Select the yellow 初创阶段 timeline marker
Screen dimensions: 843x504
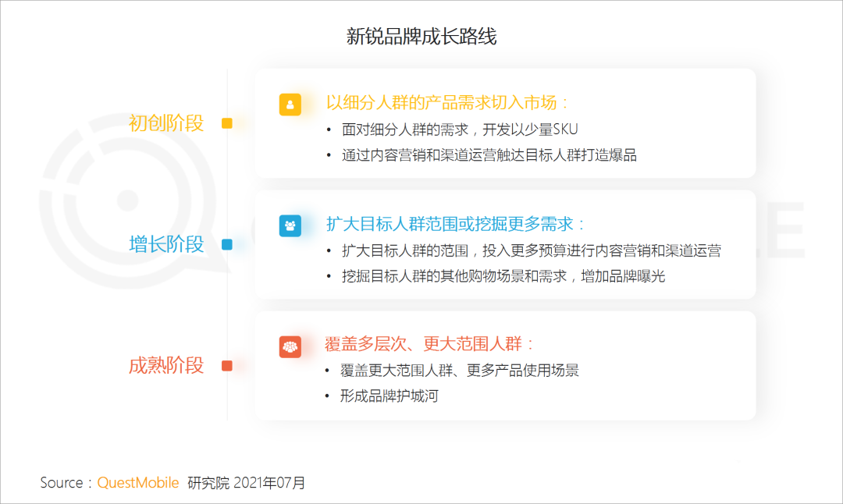coord(227,123)
